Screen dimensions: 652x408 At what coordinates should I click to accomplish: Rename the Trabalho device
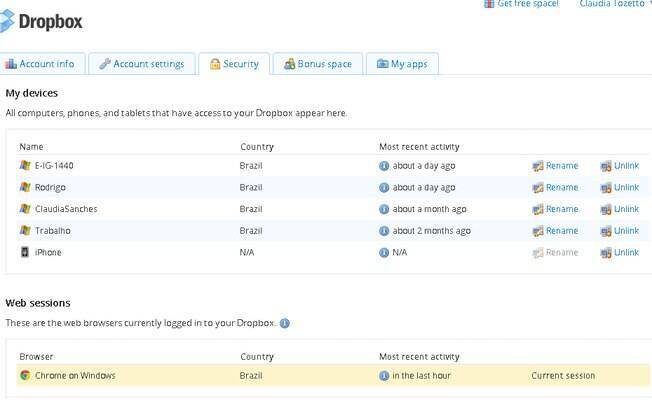[x=562, y=230]
